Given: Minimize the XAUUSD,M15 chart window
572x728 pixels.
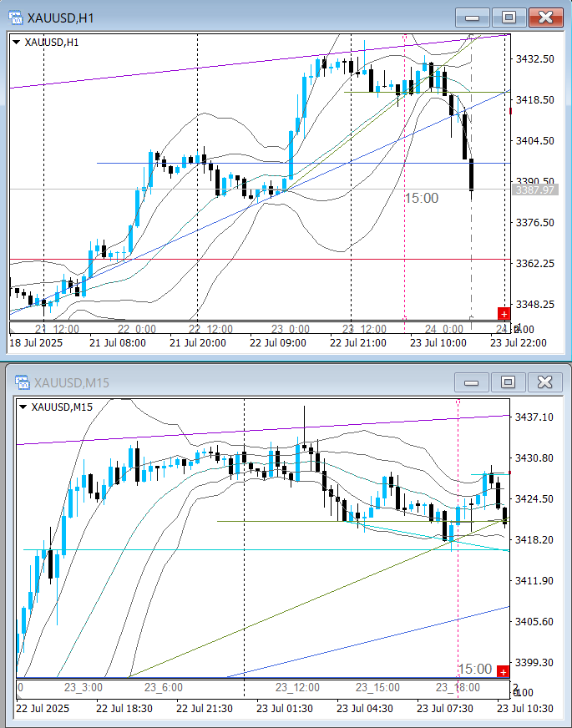Looking at the screenshot, I should click(472, 382).
